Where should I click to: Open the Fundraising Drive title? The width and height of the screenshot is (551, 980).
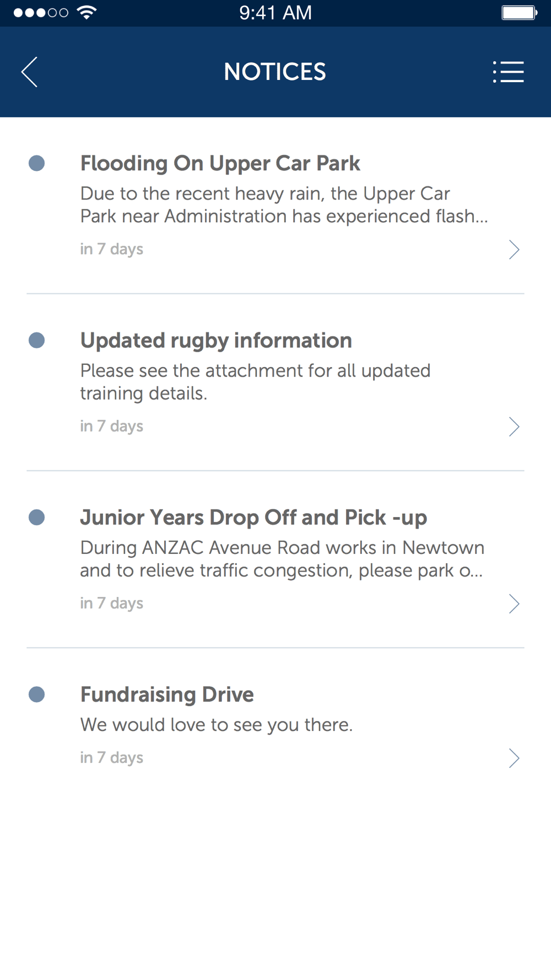point(167,694)
